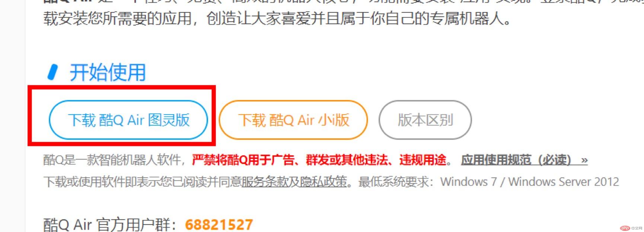Click the » arrow after 应用使用规范
This screenshot has width=644, height=232.
click(x=584, y=160)
